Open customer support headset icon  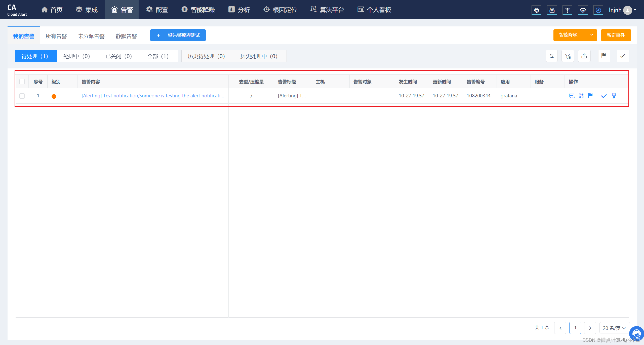536,10
